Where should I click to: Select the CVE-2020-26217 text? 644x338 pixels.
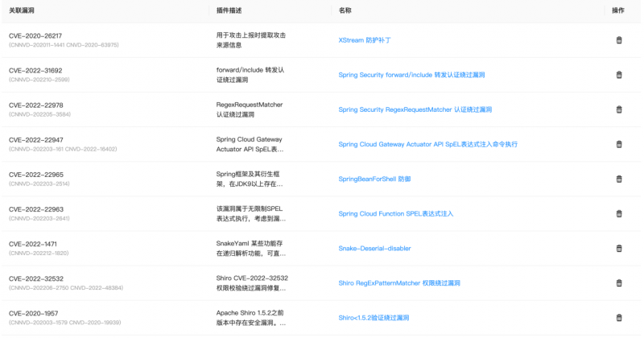click(x=35, y=36)
